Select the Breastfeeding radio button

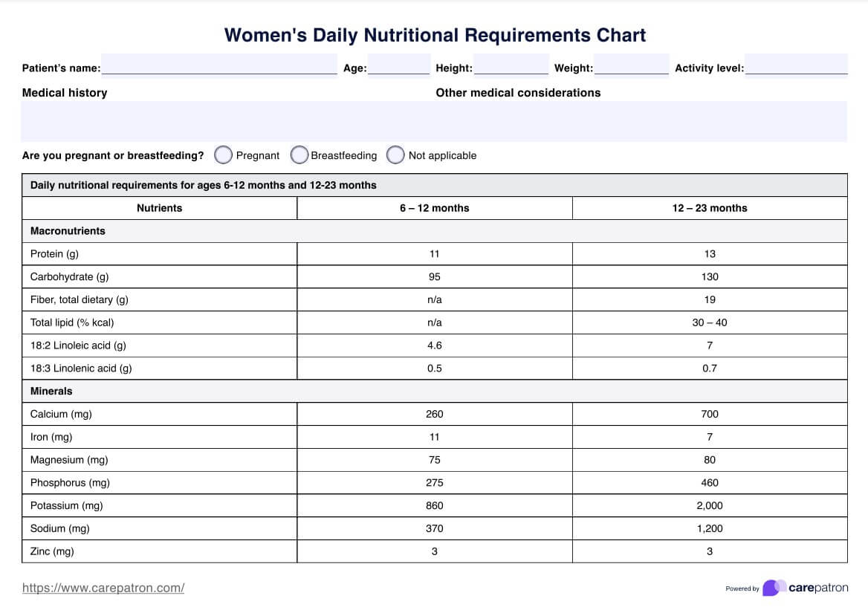coord(299,155)
